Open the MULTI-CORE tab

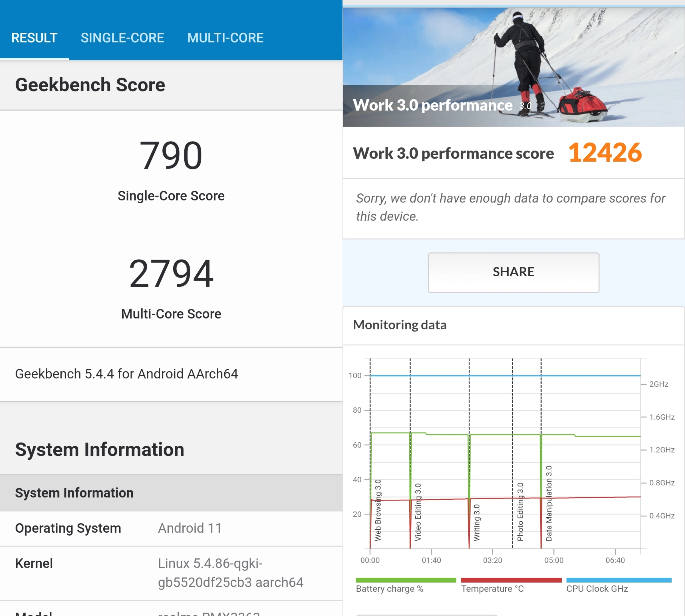point(225,38)
